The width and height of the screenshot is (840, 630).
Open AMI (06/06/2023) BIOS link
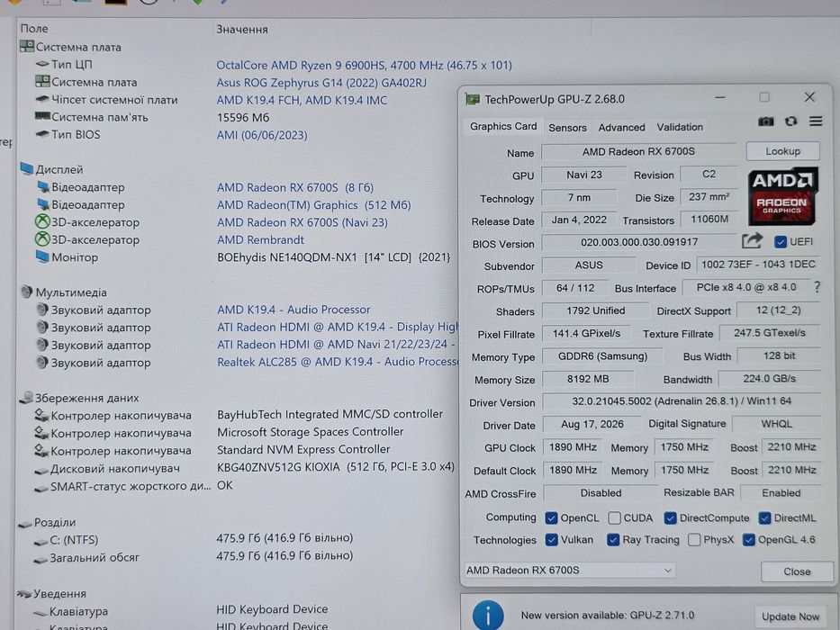[x=262, y=135]
